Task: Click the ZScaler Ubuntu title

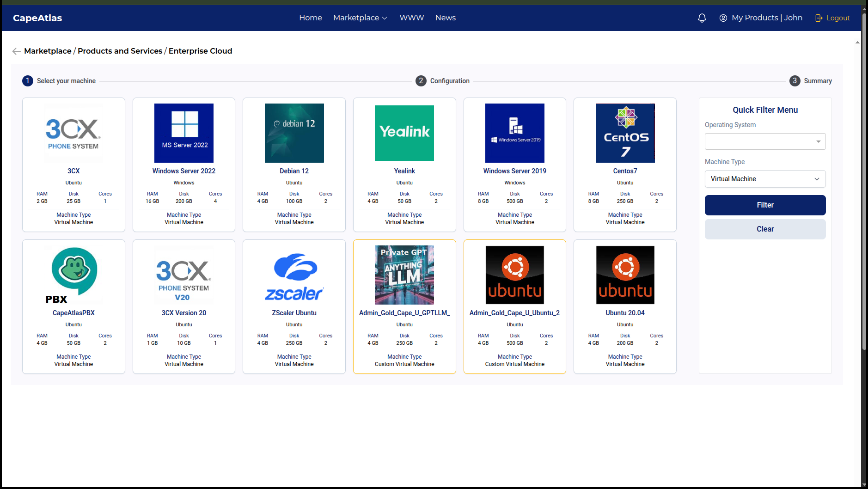Action: click(x=294, y=313)
